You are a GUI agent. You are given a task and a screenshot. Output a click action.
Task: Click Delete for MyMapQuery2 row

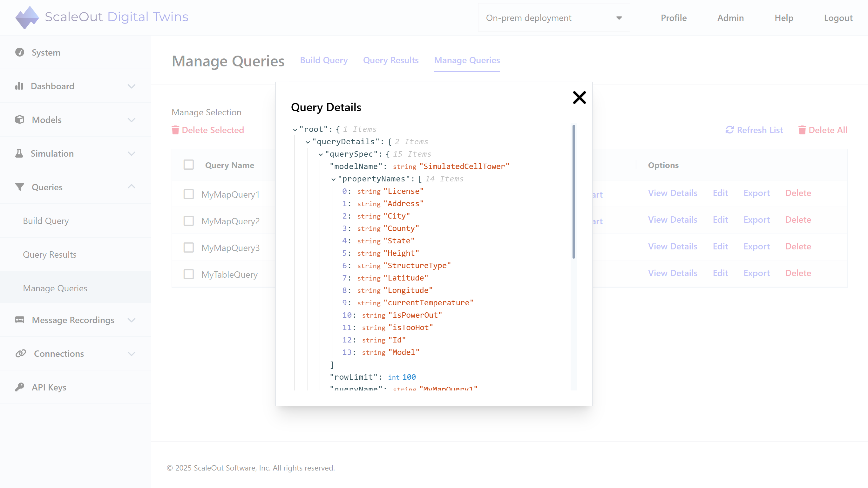point(798,220)
